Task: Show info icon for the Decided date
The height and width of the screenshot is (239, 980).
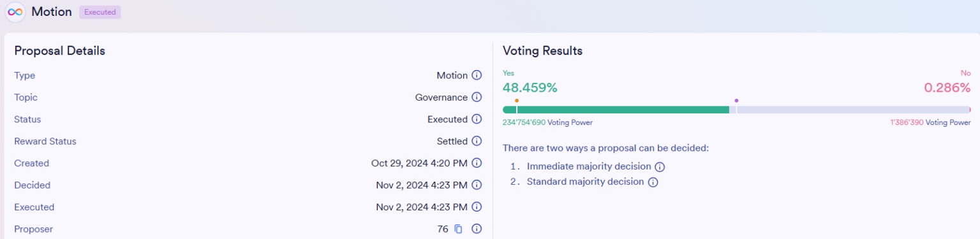Action: [477, 185]
